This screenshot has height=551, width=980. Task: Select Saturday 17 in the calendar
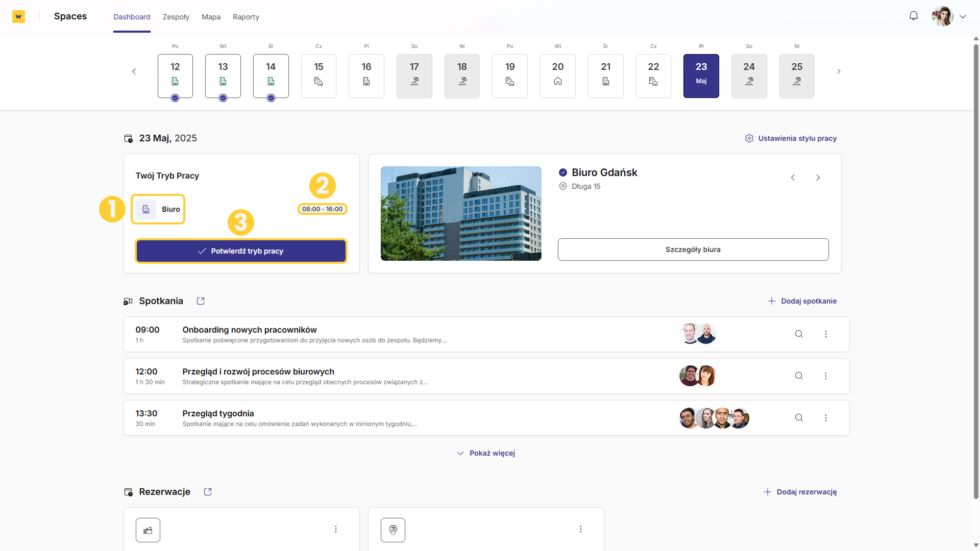click(414, 76)
